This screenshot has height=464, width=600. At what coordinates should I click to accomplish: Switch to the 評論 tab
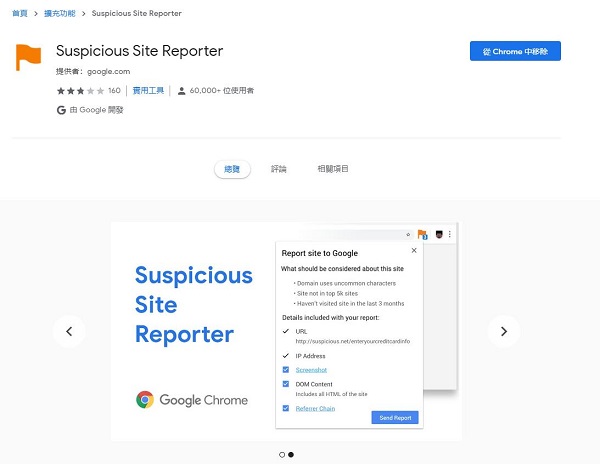click(x=279, y=169)
